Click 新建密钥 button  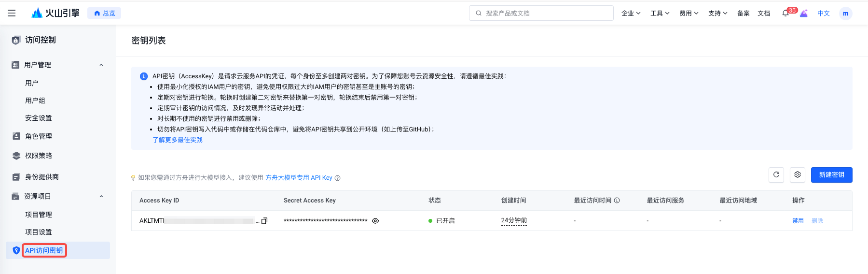[832, 175]
